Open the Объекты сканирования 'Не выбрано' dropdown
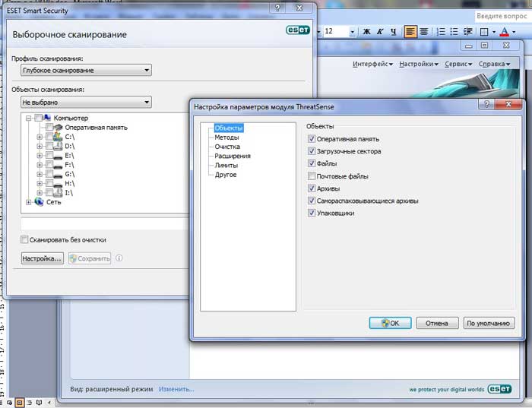The width and height of the screenshot is (532, 408). [86, 102]
